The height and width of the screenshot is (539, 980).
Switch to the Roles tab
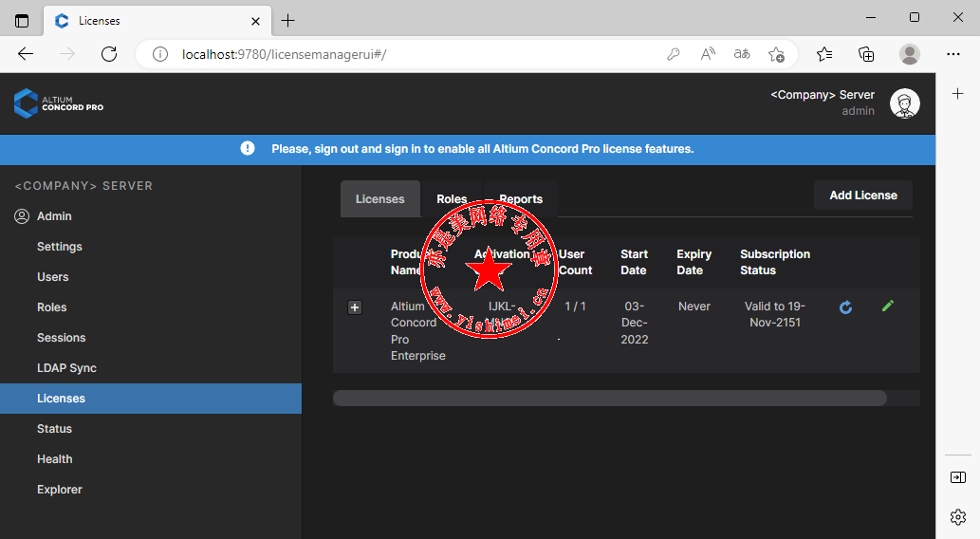[x=452, y=199]
